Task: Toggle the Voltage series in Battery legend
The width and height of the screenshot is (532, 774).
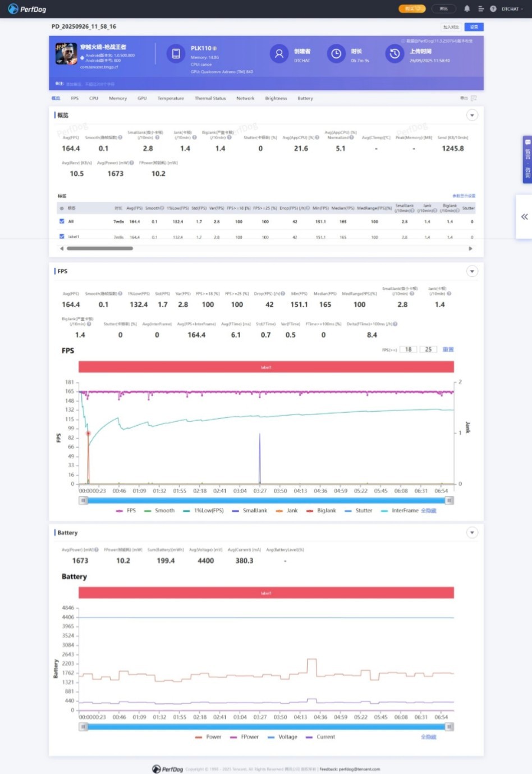Action: point(282,737)
